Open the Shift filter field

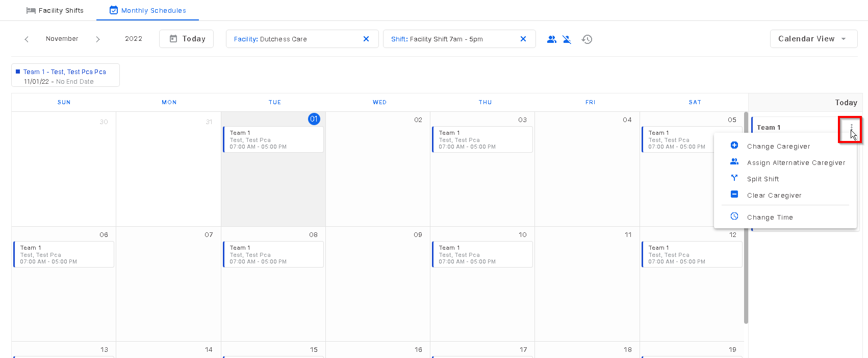[x=459, y=39]
